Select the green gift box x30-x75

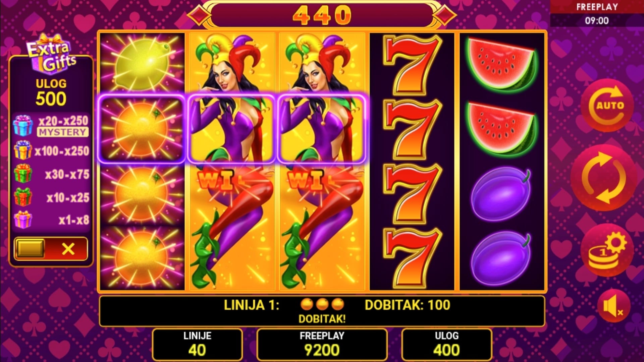point(23,173)
